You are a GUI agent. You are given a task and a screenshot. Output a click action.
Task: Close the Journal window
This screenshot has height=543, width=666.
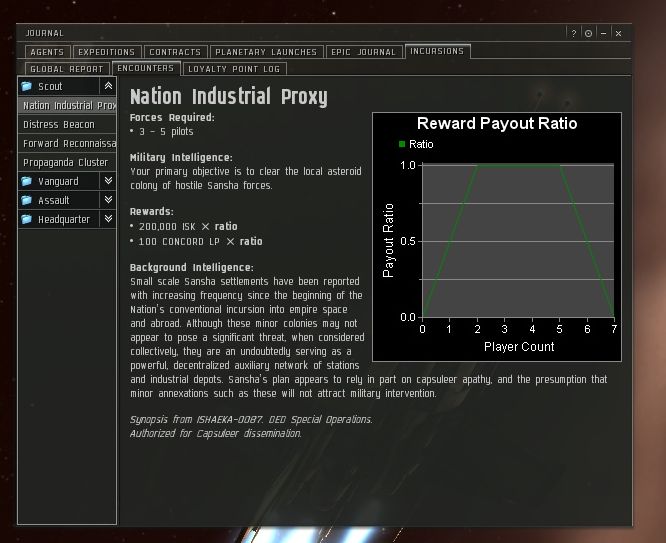pyautogui.click(x=618, y=33)
